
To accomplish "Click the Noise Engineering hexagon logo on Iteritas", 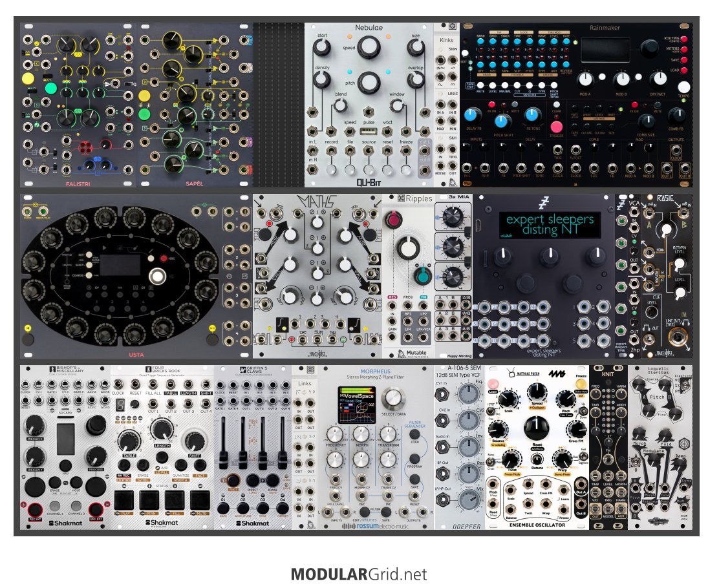I will pos(683,444).
